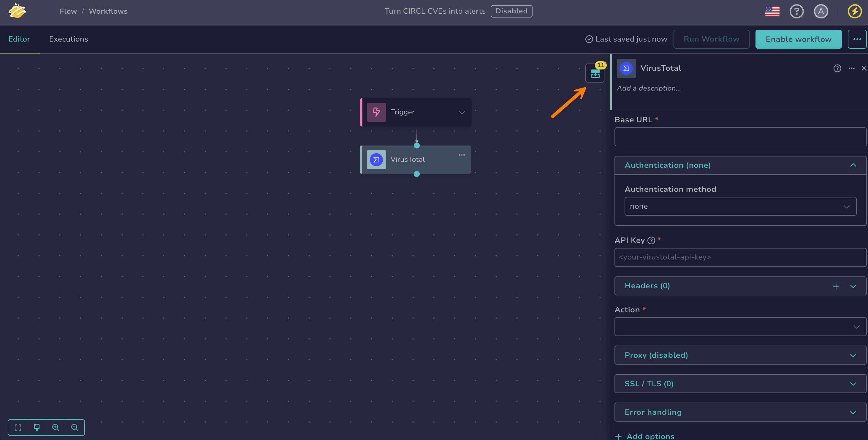Open the workflow more options menu
The height and width of the screenshot is (440, 868).
(x=857, y=39)
